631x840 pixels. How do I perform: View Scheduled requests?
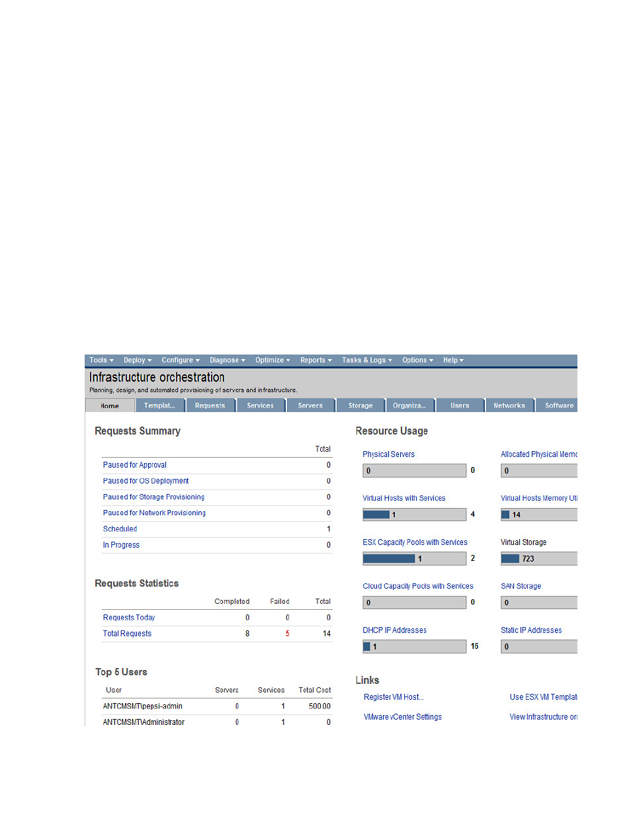point(120,529)
